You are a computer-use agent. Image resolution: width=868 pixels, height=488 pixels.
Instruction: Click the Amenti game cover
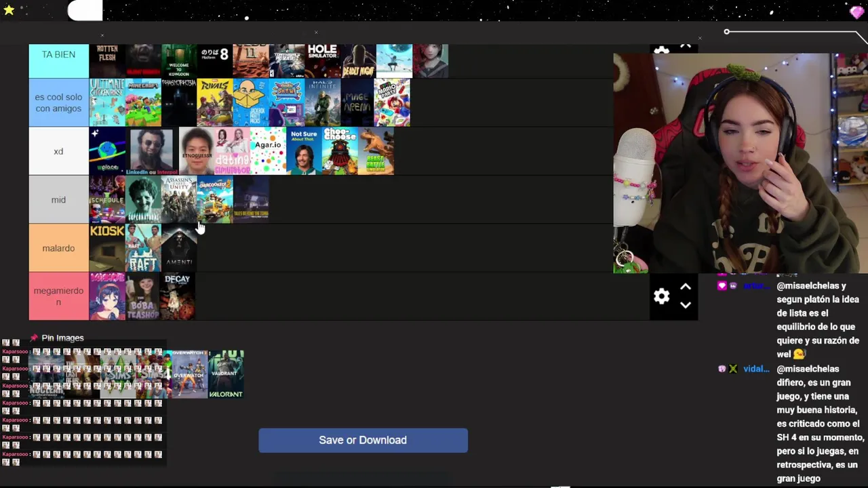179,248
